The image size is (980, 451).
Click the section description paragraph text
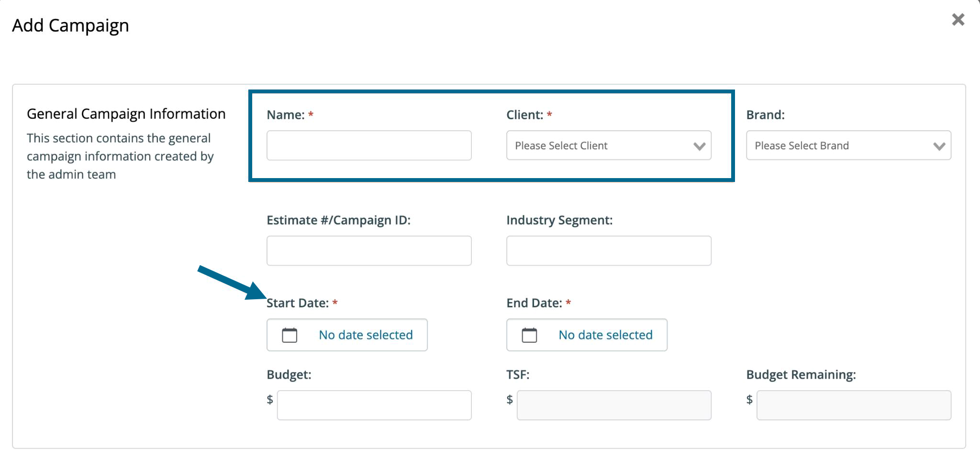pos(120,157)
